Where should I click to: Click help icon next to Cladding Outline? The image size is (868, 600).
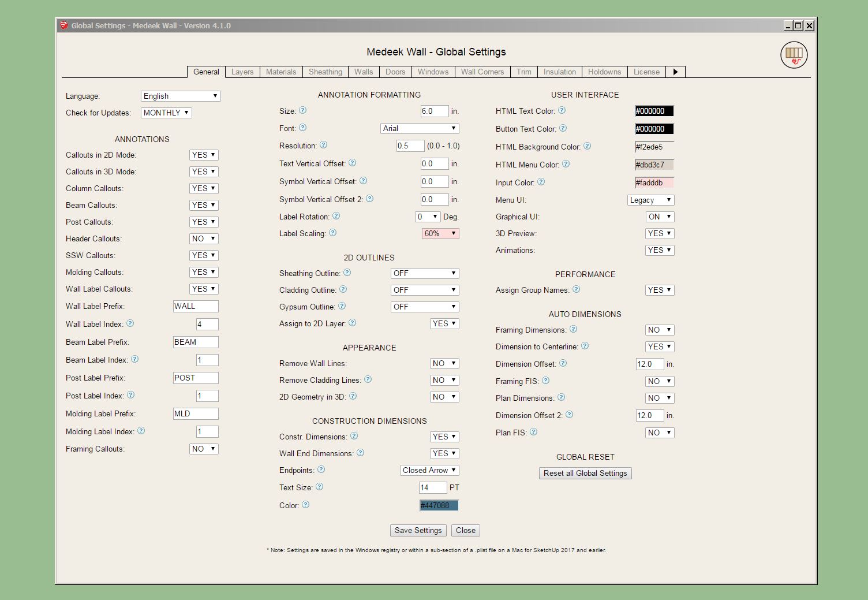click(x=343, y=289)
